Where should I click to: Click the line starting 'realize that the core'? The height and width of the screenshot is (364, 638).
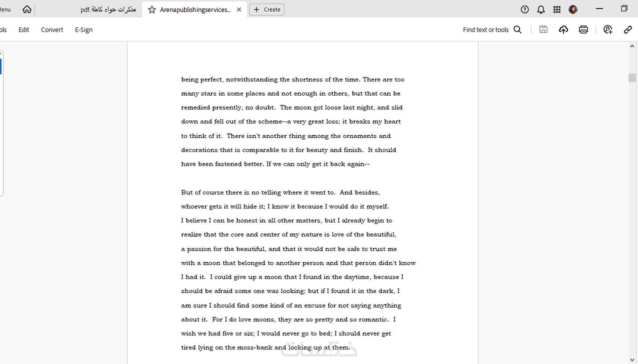pyautogui.click(x=289, y=235)
